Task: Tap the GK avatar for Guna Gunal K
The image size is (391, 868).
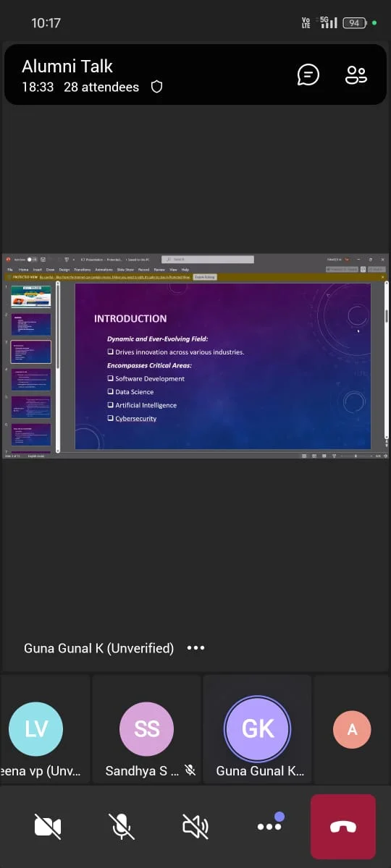Action: [x=258, y=728]
